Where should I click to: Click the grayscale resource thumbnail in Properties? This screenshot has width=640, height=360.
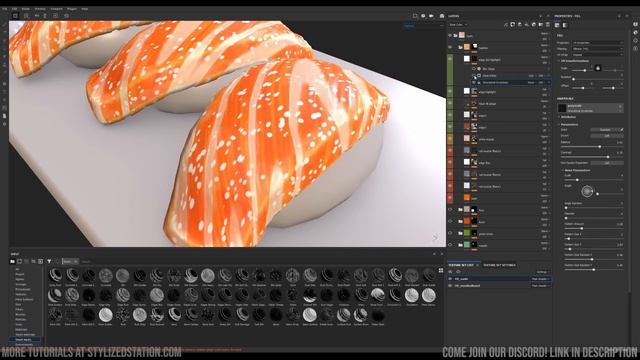[x=562, y=108]
